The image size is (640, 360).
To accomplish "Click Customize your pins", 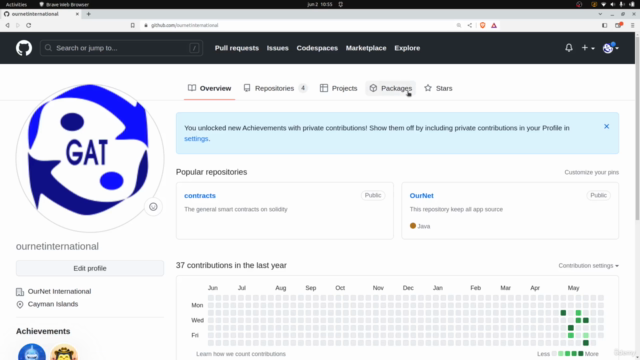I will 591,172.
